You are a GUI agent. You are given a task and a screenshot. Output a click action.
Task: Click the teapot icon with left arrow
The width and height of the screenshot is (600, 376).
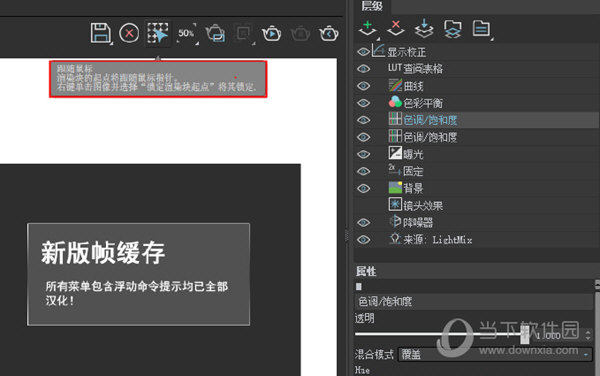(x=329, y=34)
